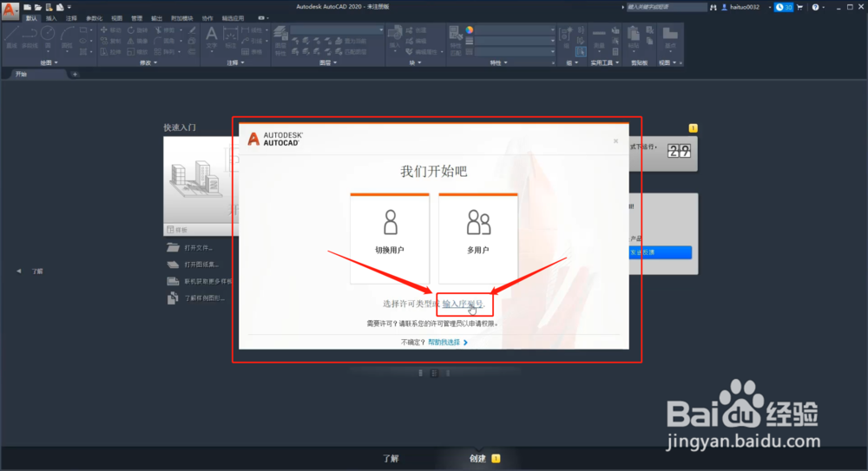
Task: Expand the Draw (绘图) panel
Action: (49, 62)
